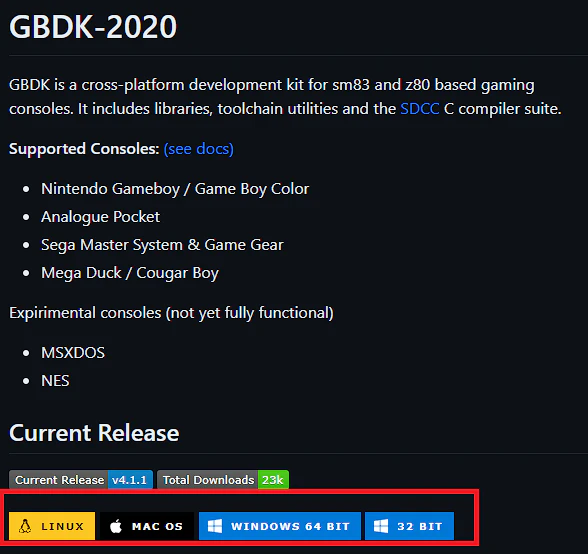
Task: Download the Windows 32 Bit release
Action: [x=409, y=526]
